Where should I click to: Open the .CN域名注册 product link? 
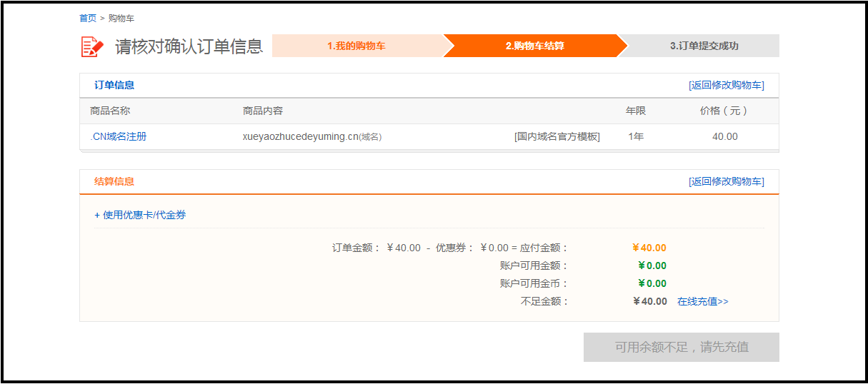click(119, 136)
